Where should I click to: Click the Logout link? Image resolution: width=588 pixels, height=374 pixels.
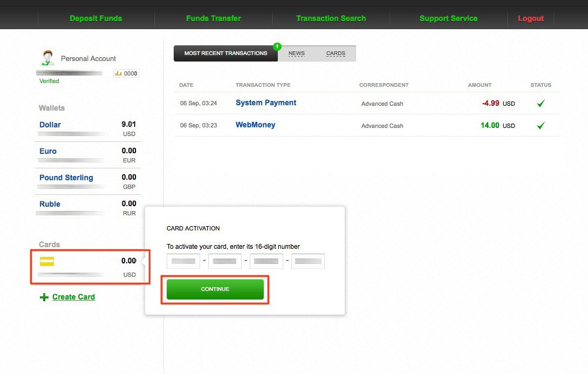[x=531, y=18]
